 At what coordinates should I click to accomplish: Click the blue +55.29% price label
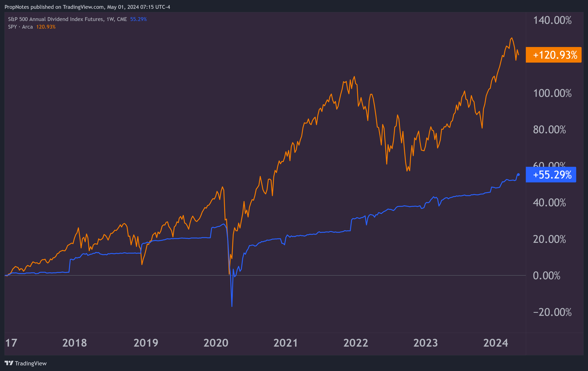(x=551, y=175)
